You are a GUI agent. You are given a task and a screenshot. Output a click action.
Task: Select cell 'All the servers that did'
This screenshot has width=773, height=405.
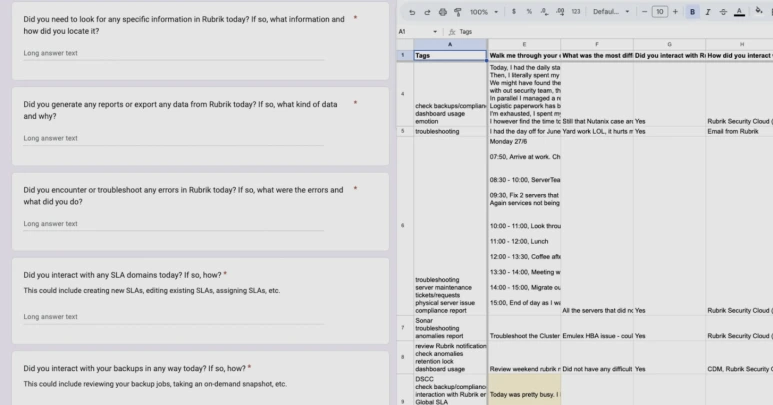[x=597, y=226]
